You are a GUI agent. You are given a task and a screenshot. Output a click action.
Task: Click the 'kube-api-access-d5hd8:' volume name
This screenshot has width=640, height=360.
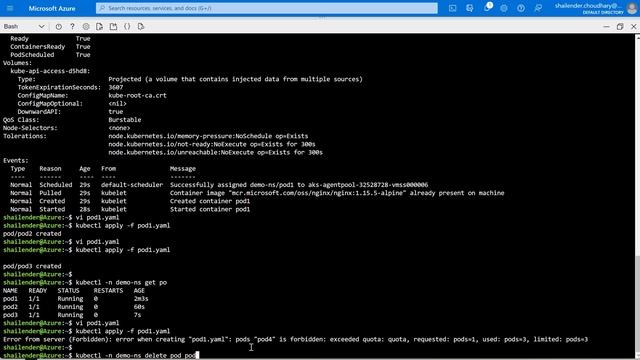(x=50, y=71)
